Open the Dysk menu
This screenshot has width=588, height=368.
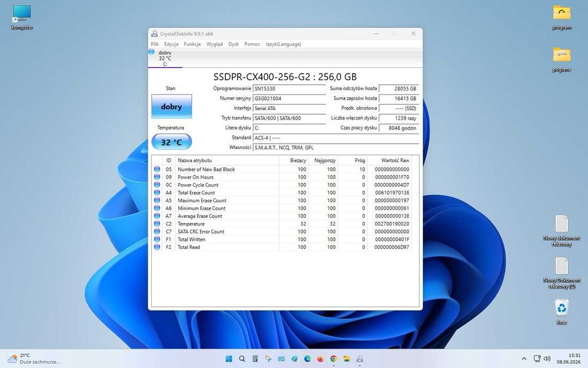click(233, 44)
